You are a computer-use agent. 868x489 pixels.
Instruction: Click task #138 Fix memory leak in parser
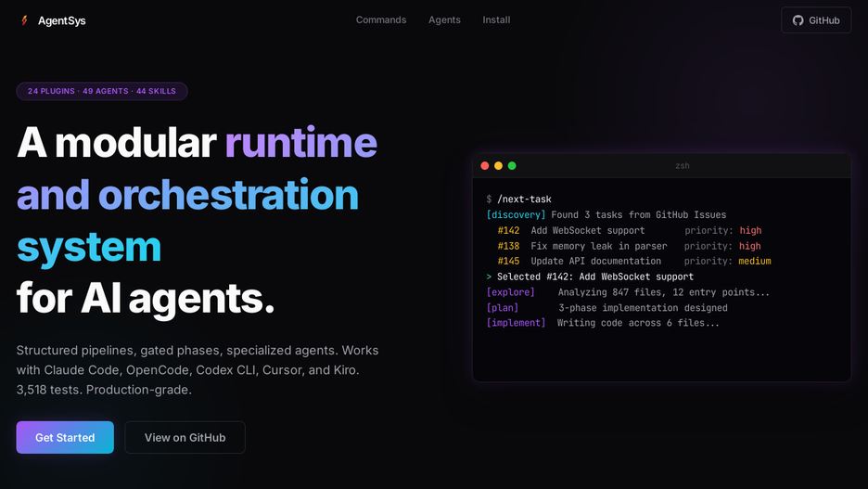[629, 246]
